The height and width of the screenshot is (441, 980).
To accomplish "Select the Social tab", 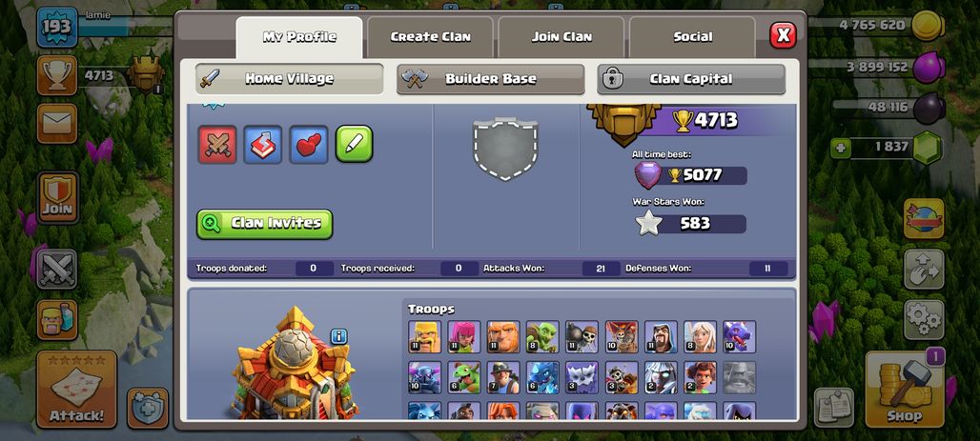I will (x=692, y=37).
